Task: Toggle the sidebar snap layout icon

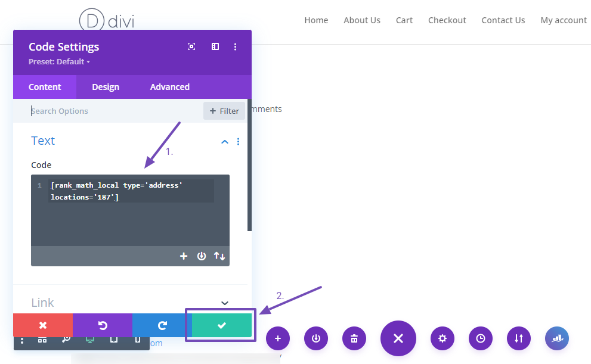Action: point(215,46)
